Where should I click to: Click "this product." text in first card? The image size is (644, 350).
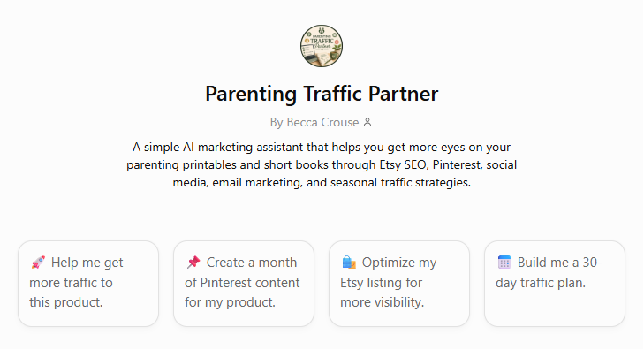point(65,302)
